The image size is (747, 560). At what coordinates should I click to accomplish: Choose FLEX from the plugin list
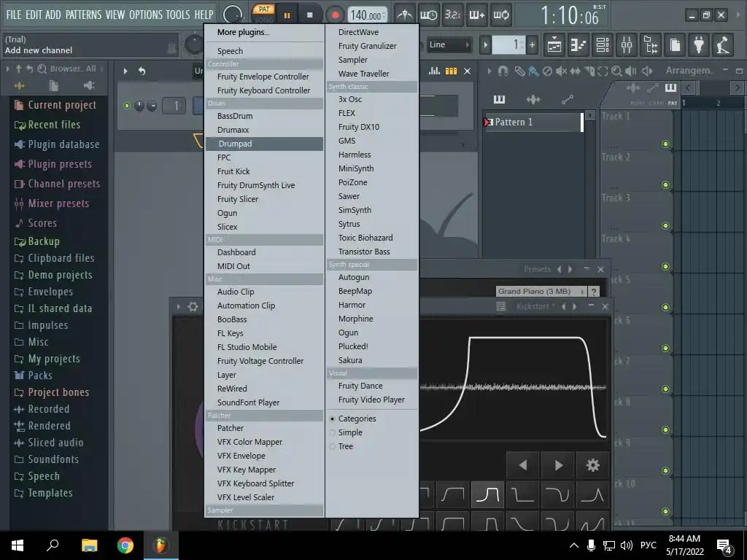(x=372, y=113)
